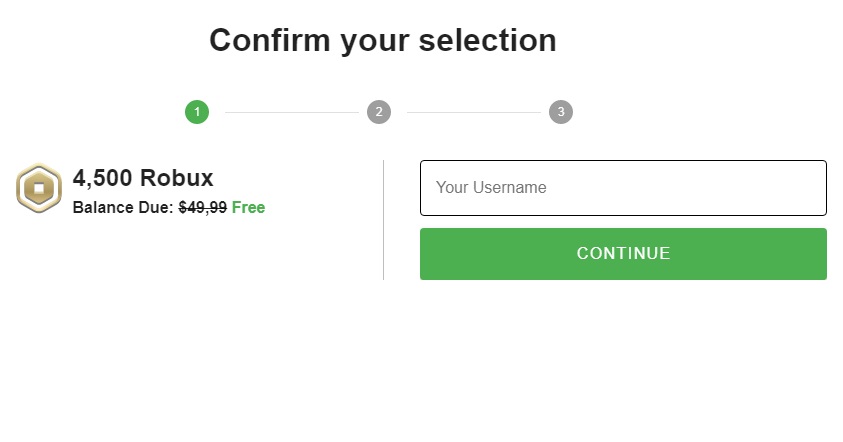Click the 4,500 amount number
843x442 pixels.
(x=102, y=178)
